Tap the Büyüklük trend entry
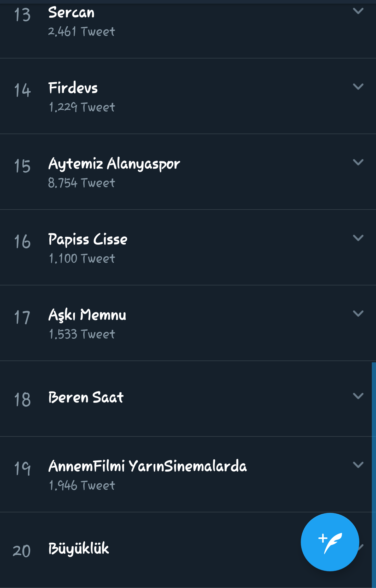 [x=79, y=548]
